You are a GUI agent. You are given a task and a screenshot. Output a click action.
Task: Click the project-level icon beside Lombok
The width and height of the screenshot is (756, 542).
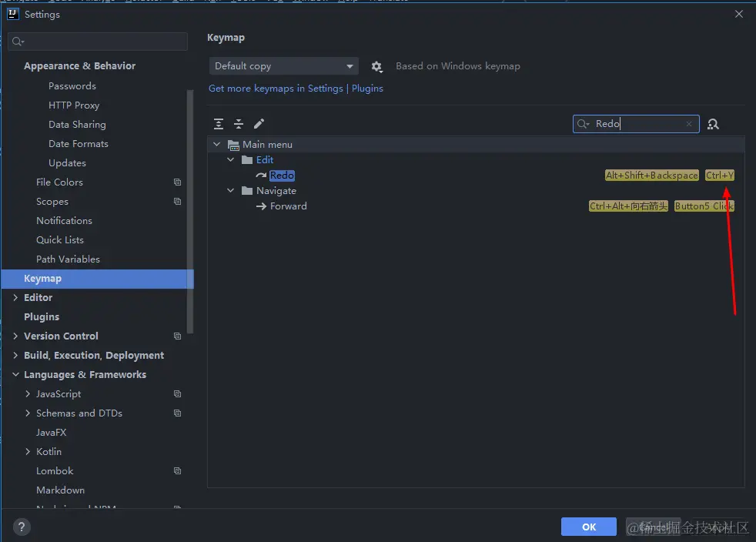[177, 470]
